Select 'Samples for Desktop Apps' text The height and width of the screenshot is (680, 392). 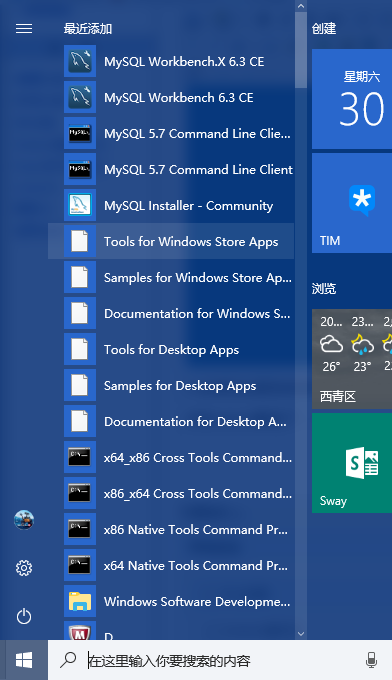tap(180, 386)
